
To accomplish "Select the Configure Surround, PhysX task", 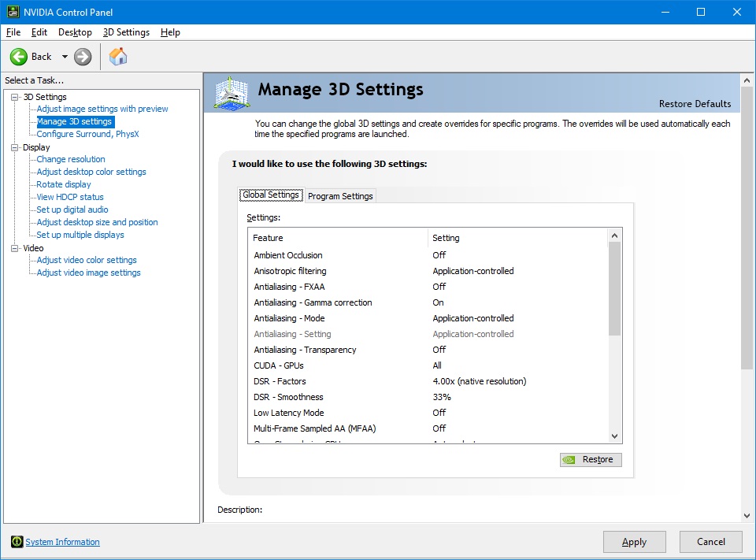I will [x=87, y=134].
